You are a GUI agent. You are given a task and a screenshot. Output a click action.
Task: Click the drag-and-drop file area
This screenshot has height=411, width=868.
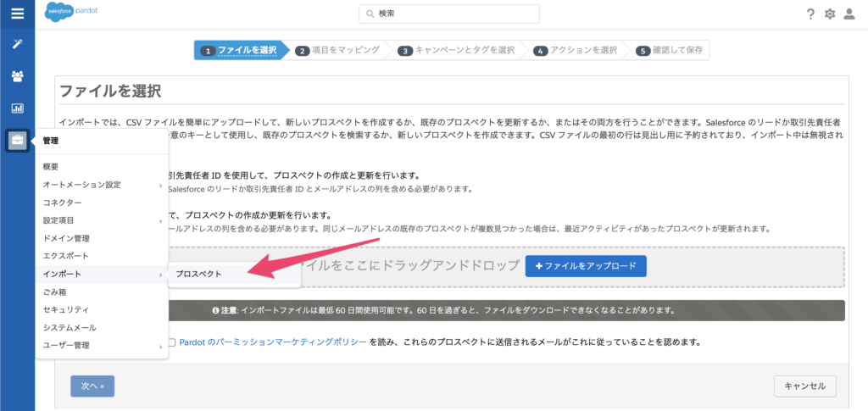pos(506,267)
